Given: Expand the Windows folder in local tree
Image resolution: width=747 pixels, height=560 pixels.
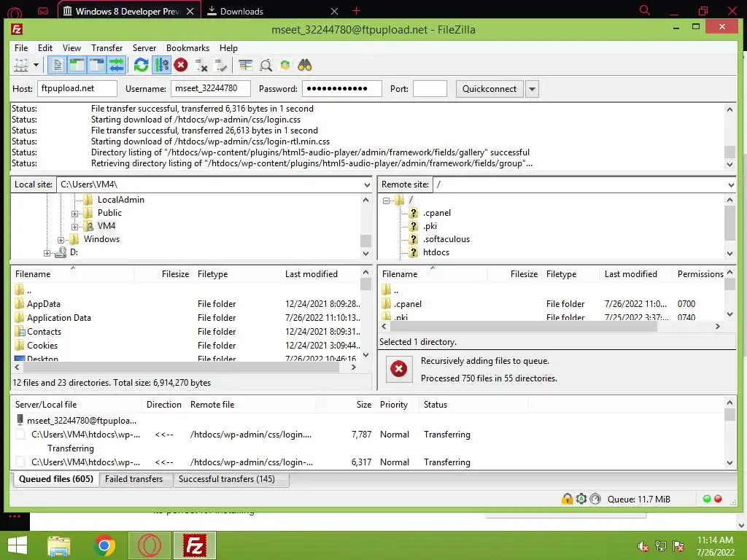Looking at the screenshot, I should tap(61, 240).
